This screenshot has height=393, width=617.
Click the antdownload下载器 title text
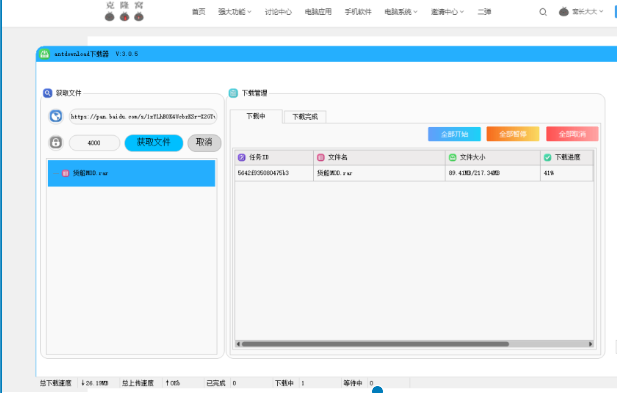(x=81, y=54)
